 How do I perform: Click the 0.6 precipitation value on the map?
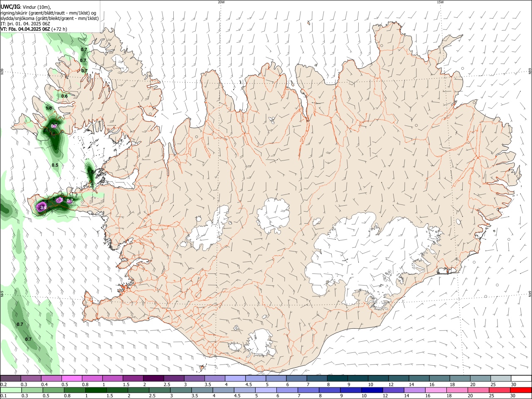coord(64,96)
